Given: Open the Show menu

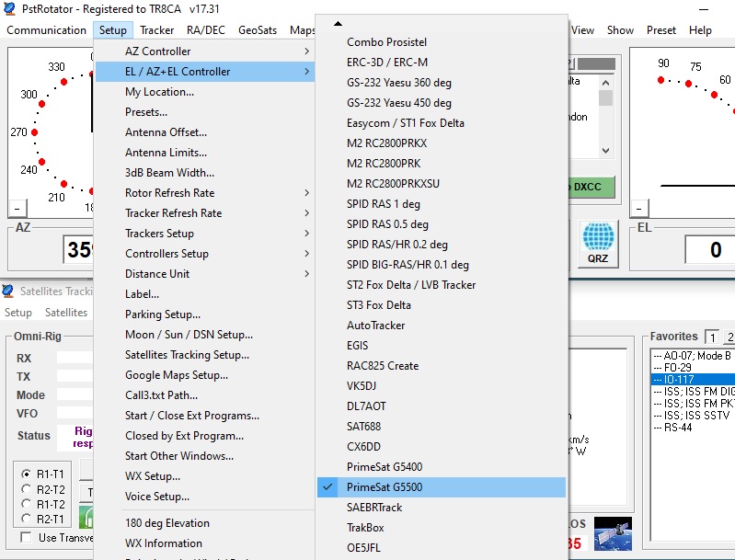Looking at the screenshot, I should click(x=620, y=30).
